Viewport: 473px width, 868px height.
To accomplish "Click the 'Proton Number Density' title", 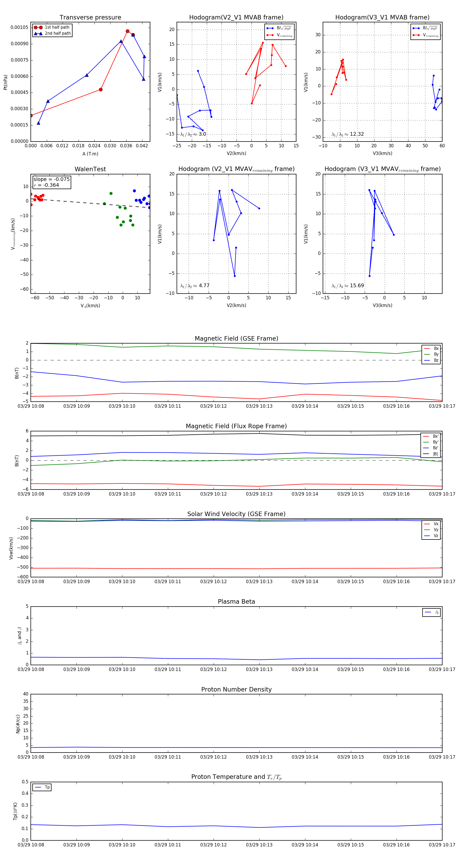I will [x=236, y=689].
